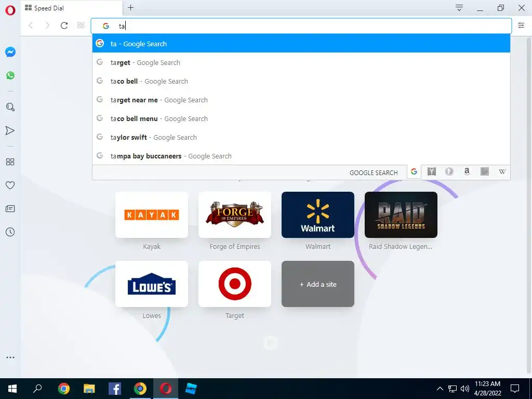Viewport: 532px width, 399px height.
Task: Open the tab menu icon in title bar
Action: 459,8
